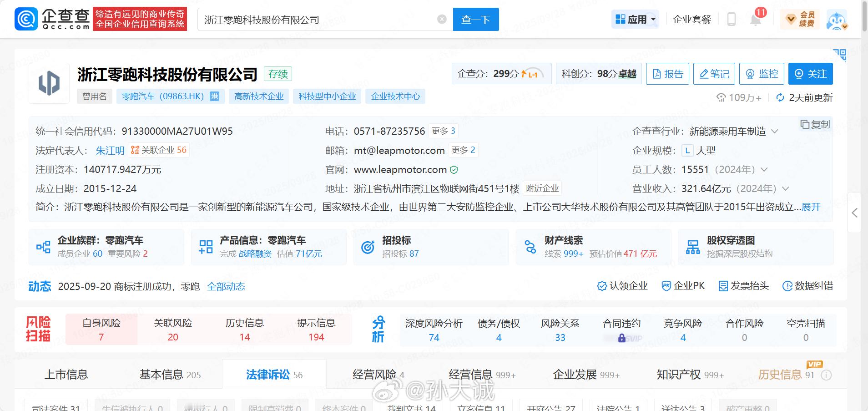This screenshot has height=411, width=868.
Task: Refresh data via 2天前更新 icon
Action: click(780, 98)
